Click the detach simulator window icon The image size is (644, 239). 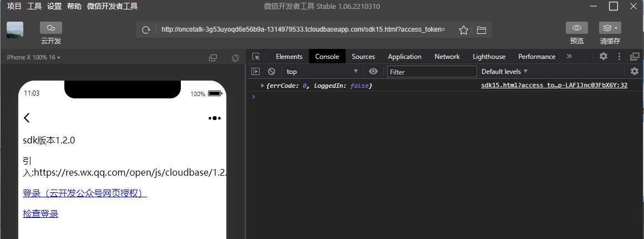(x=213, y=58)
